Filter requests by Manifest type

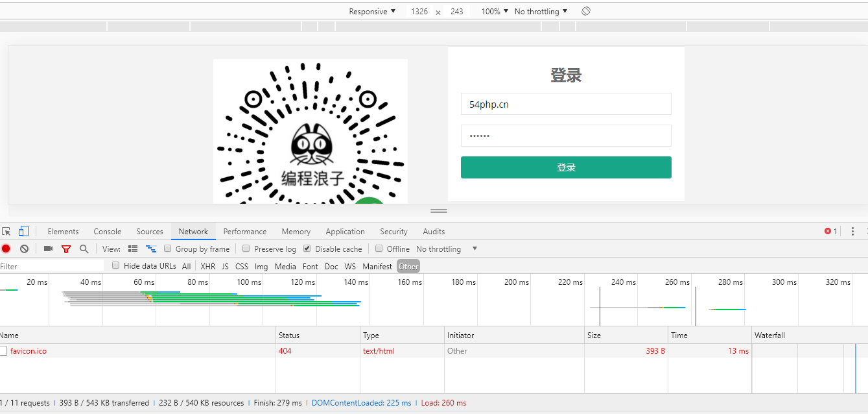(x=377, y=266)
